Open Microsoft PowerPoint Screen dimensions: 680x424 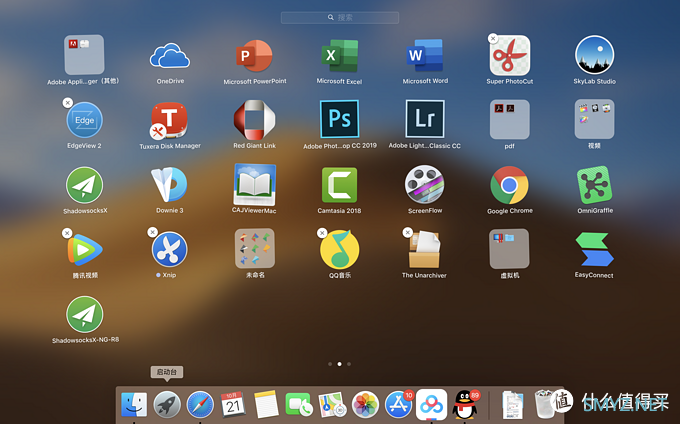tap(255, 55)
